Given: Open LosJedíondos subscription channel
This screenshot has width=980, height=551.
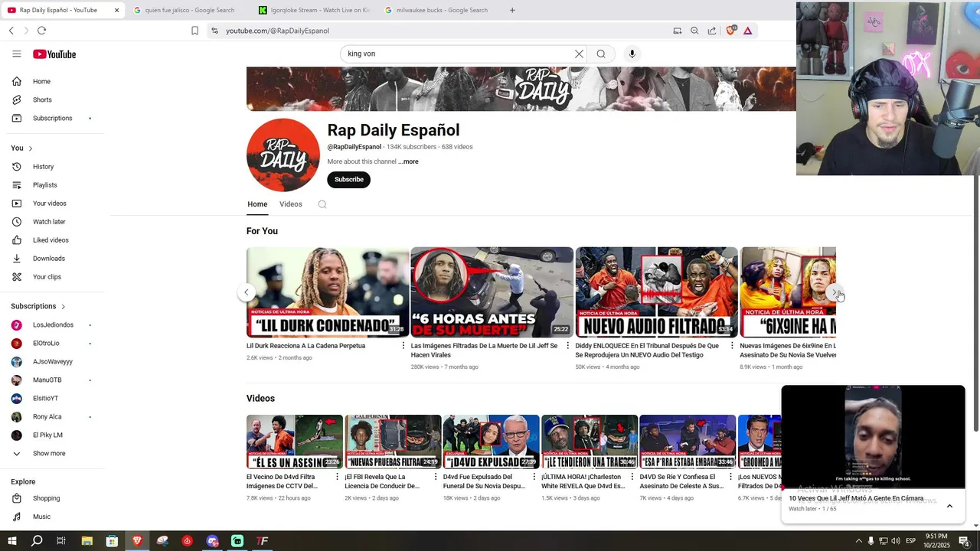Looking at the screenshot, I should tap(54, 325).
